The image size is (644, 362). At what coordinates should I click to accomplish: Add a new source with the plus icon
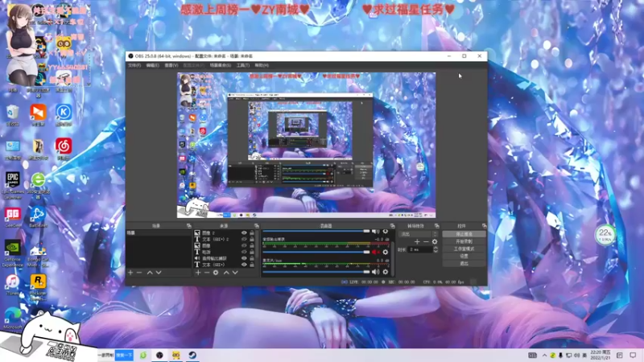(198, 273)
